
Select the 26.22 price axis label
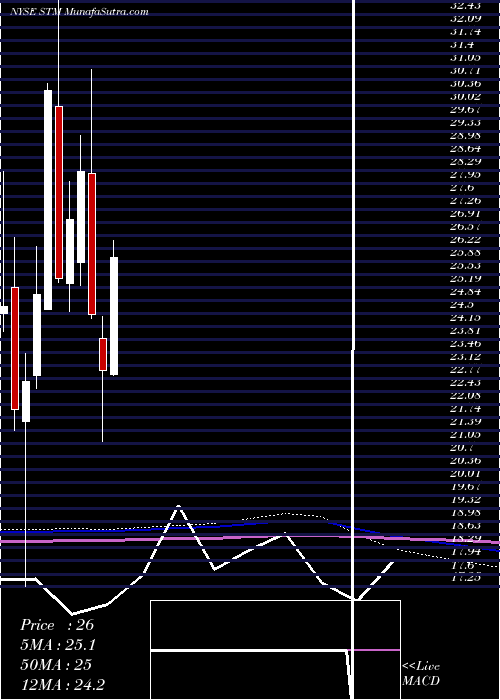pos(466,240)
